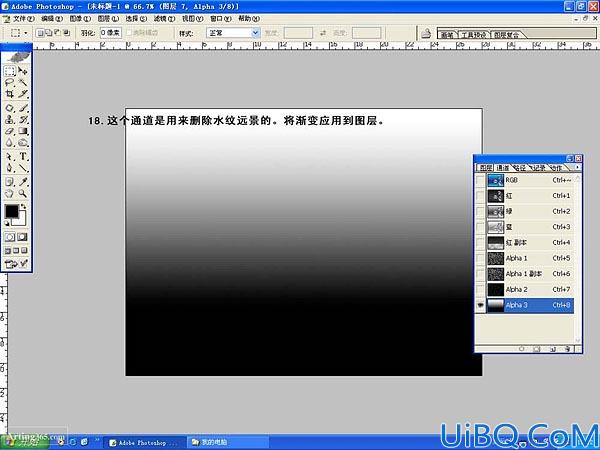Click the background color swatch
The image size is (600, 450).
coord(21,221)
